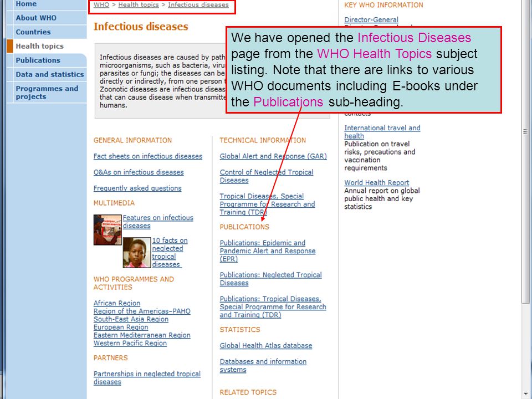The image size is (532, 399).
Task: Open Features on infectious diseases link
Action: 158,222
